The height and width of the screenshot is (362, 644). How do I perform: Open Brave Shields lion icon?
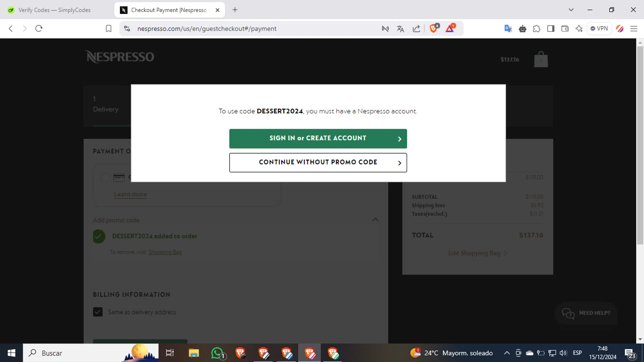pos(434,28)
